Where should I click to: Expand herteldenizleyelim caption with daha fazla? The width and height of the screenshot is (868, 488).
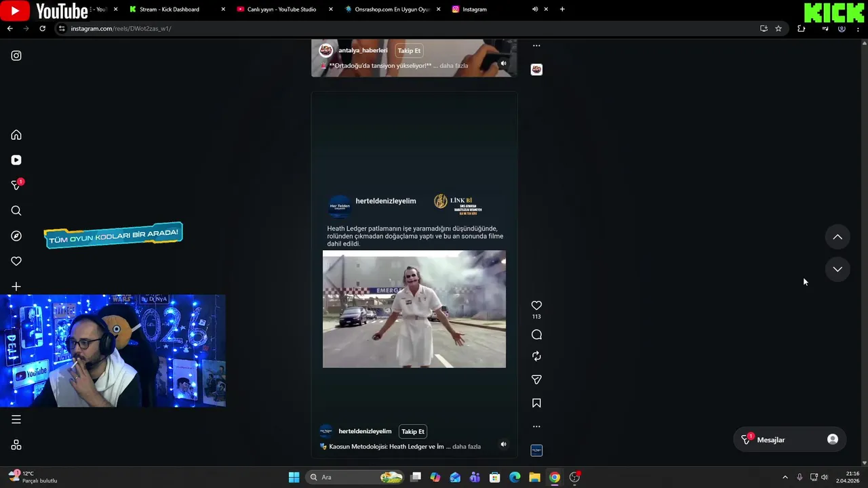tap(467, 447)
